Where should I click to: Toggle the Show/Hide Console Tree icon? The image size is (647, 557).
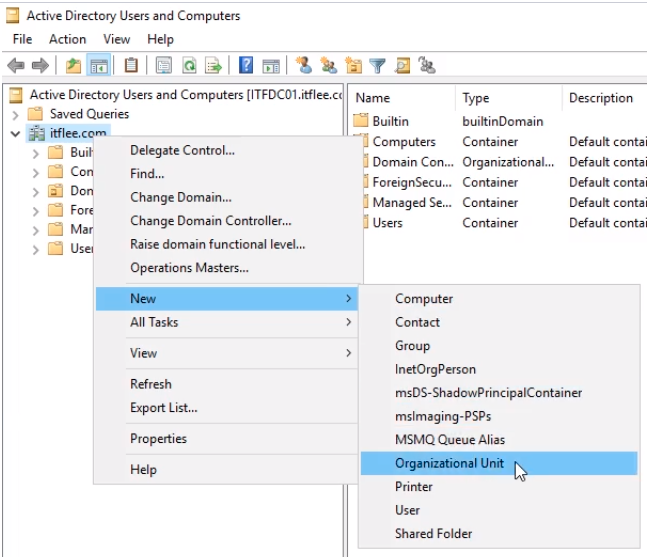(x=99, y=66)
